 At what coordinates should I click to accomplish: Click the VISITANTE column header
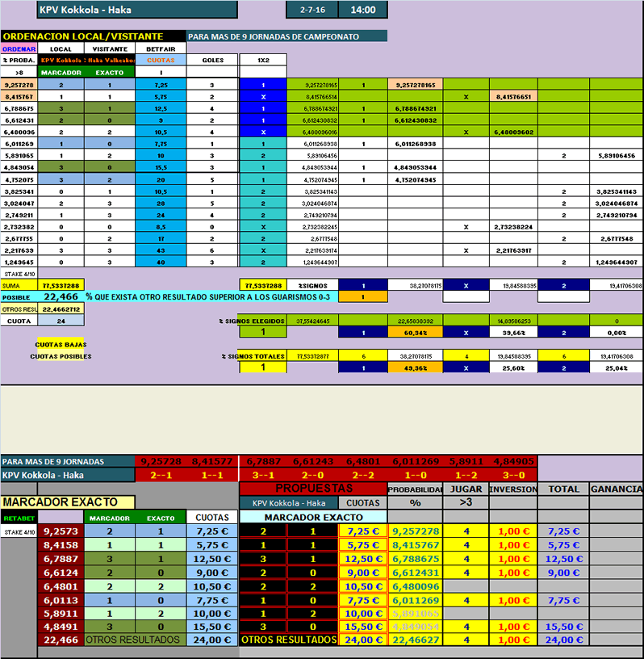[x=110, y=48]
